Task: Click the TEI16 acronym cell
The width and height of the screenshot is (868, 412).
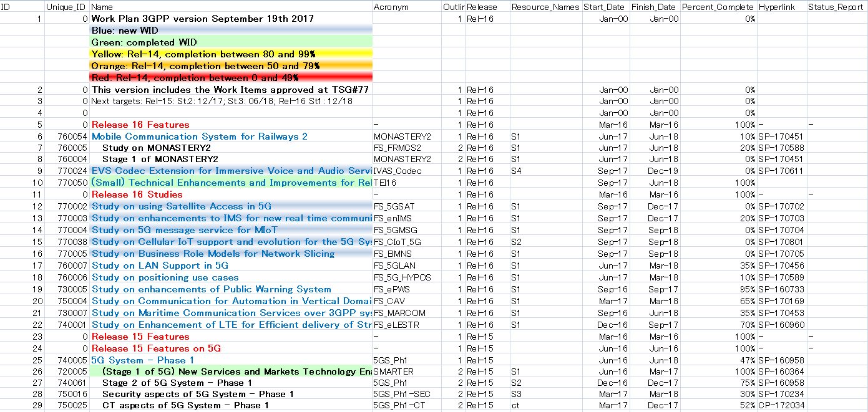Action: tap(407, 183)
